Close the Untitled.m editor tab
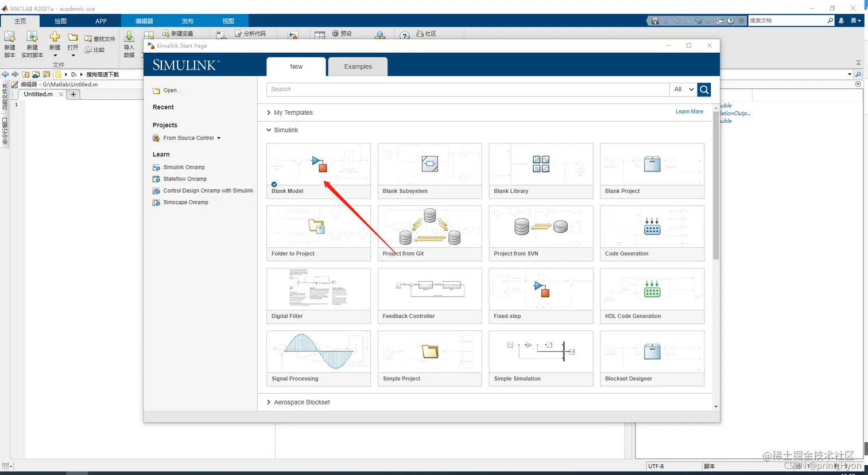This screenshot has width=868, height=475. pos(61,94)
